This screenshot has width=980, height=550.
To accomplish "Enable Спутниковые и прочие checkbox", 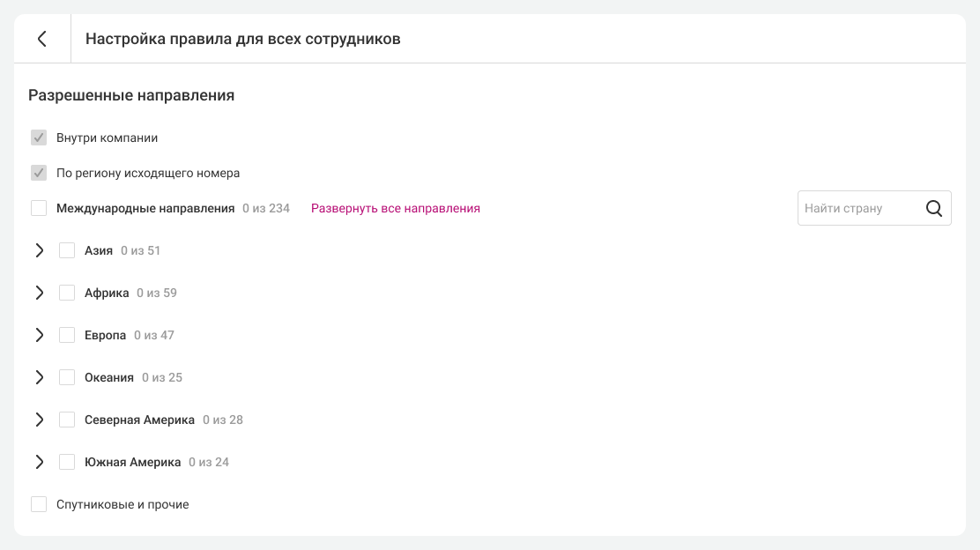I will coord(39,504).
